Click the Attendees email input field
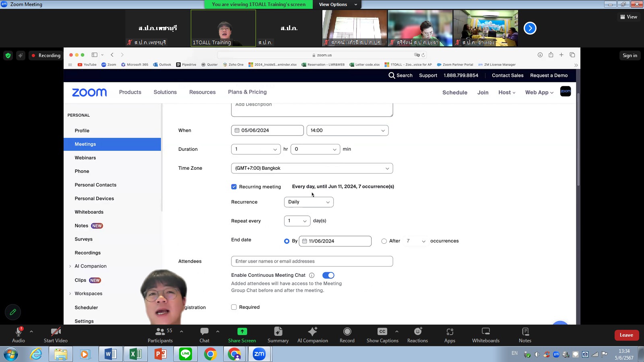The image size is (644, 362). [312, 261]
